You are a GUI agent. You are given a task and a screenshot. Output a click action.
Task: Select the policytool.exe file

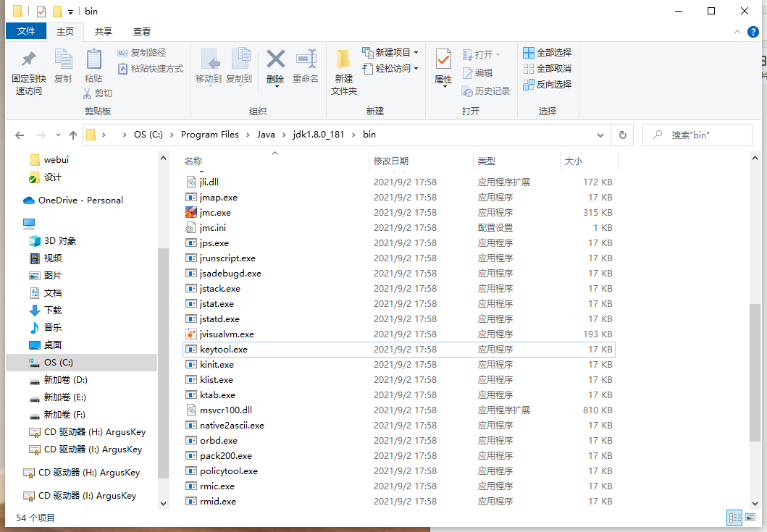pyautogui.click(x=398, y=471)
